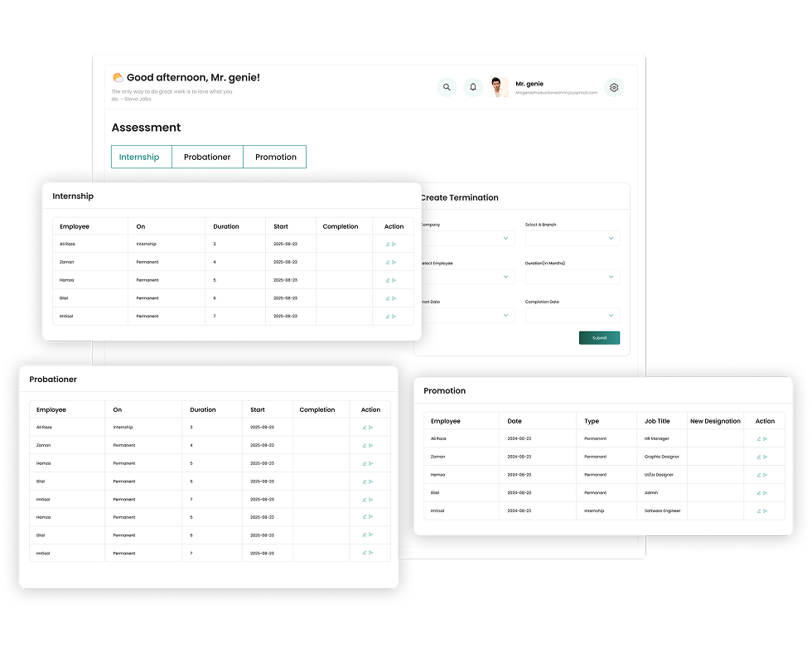Edit the Graphic Designer row in the Promotion table
This screenshot has height=663, width=812.
coord(759,457)
